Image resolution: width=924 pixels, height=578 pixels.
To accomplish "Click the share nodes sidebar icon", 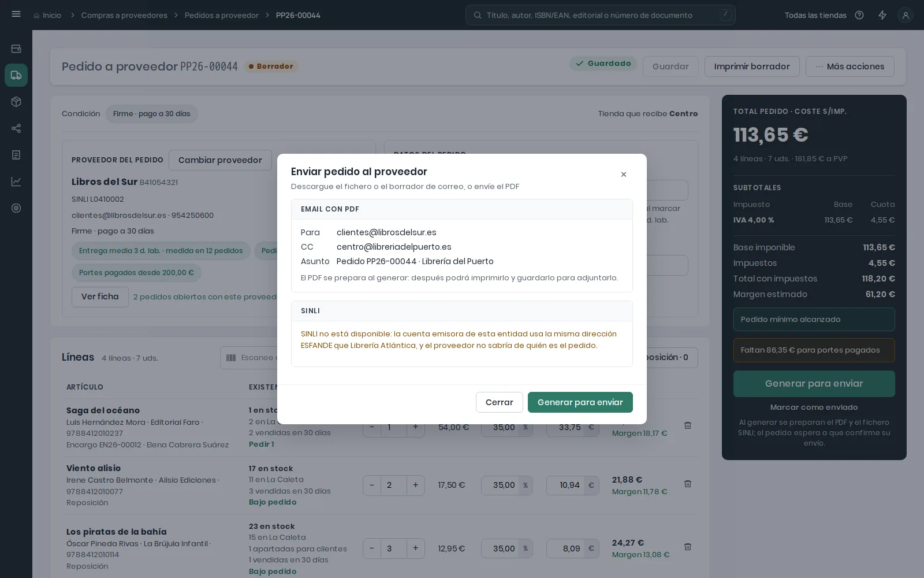I will [x=16, y=128].
